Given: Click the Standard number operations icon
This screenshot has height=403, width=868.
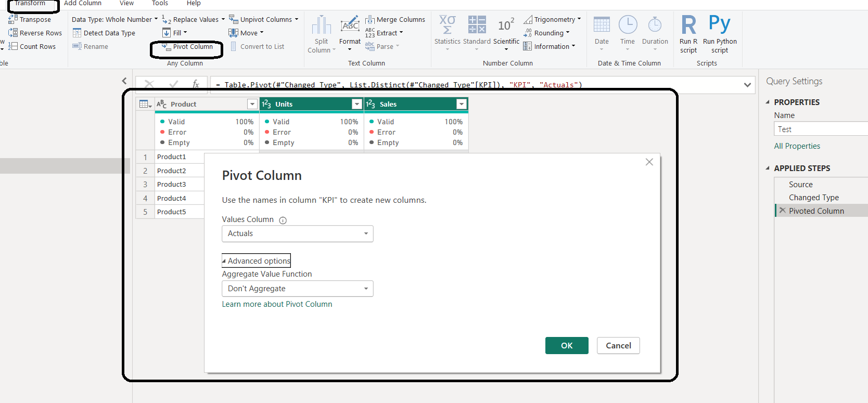Looking at the screenshot, I should (477, 24).
